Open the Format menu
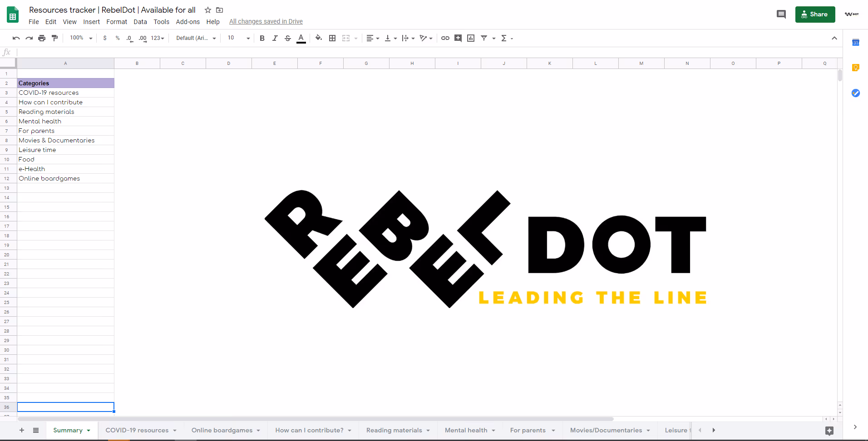Viewport: 868px width, 441px height. [117, 22]
